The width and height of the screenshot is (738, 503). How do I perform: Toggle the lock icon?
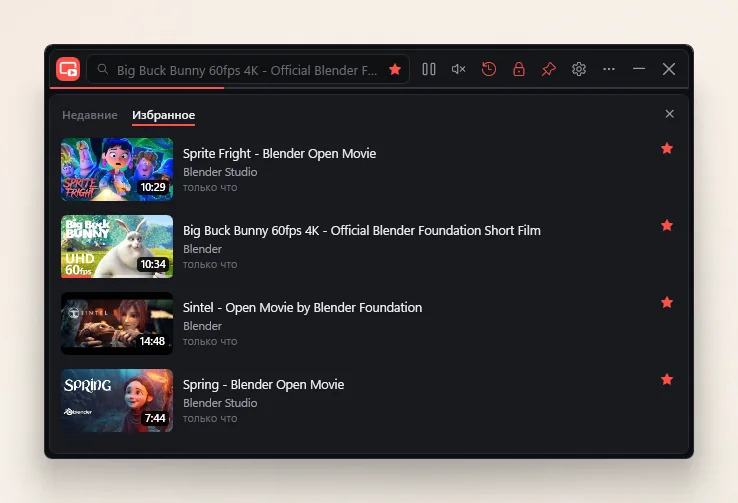(x=519, y=69)
